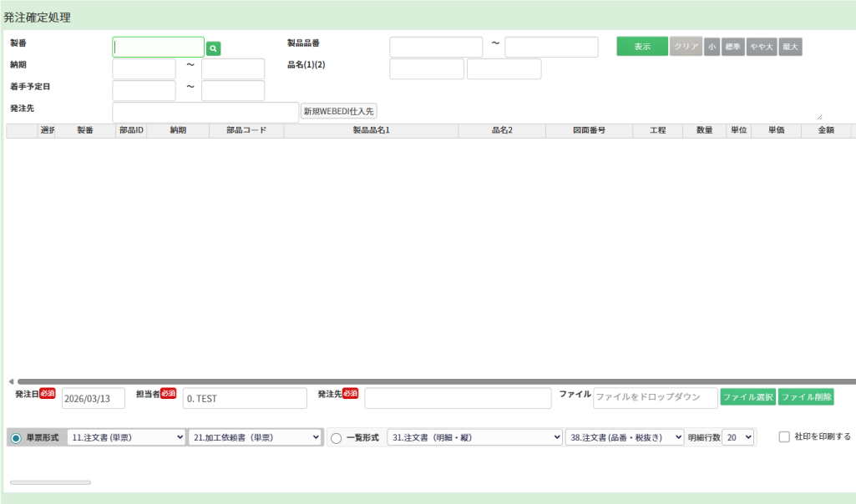Image resolution: width=856 pixels, height=504 pixels.
Task: Click the 新規WEBEDI仕入先 button
Action: [339, 111]
